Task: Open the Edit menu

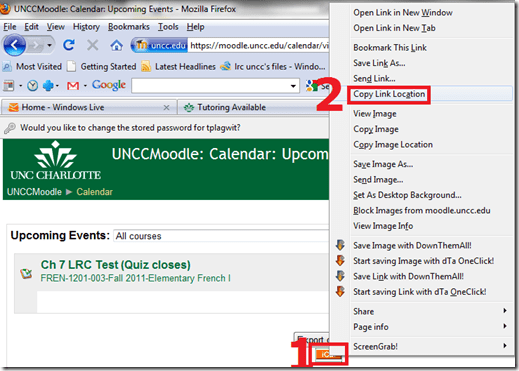Action: coord(31,27)
